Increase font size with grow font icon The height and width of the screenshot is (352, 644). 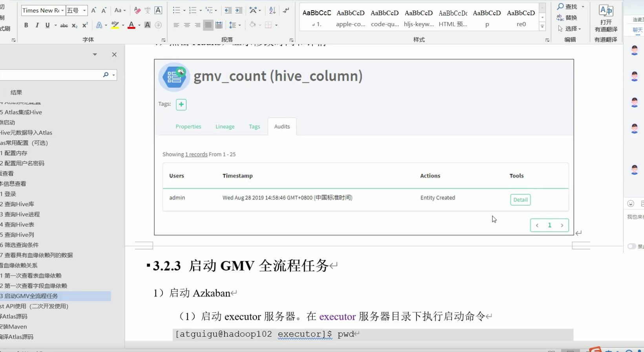pyautogui.click(x=93, y=11)
